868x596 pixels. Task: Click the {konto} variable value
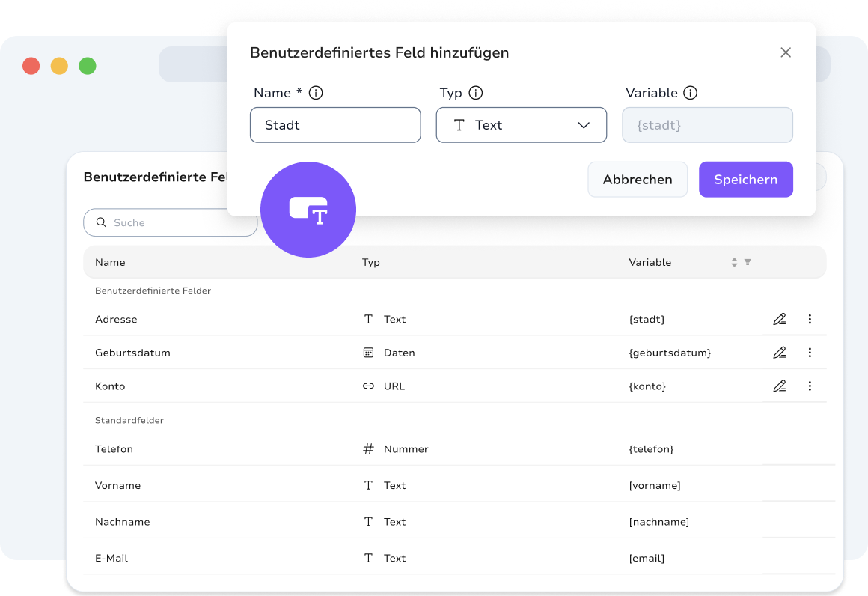coord(647,386)
